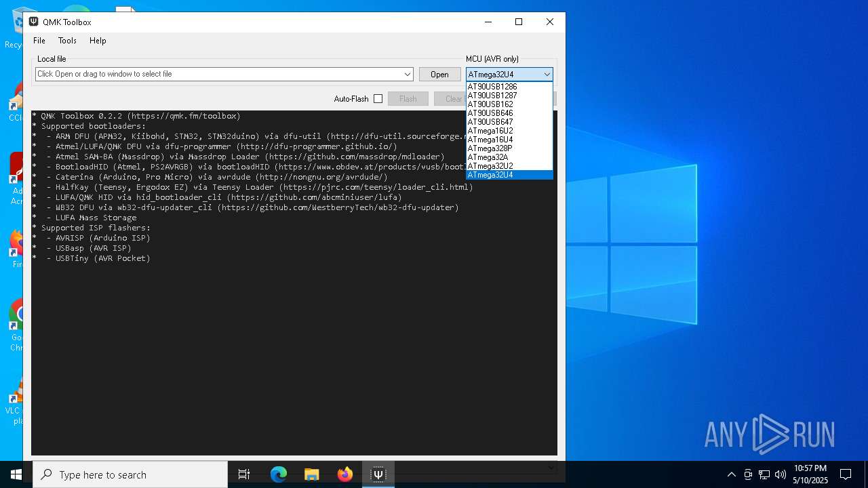Select ATmega16U2 from MCU list

[509, 131]
